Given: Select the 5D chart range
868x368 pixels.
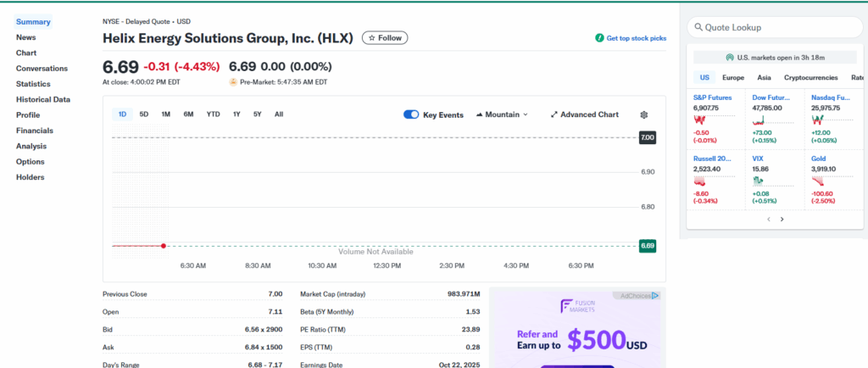Looking at the screenshot, I should [144, 114].
